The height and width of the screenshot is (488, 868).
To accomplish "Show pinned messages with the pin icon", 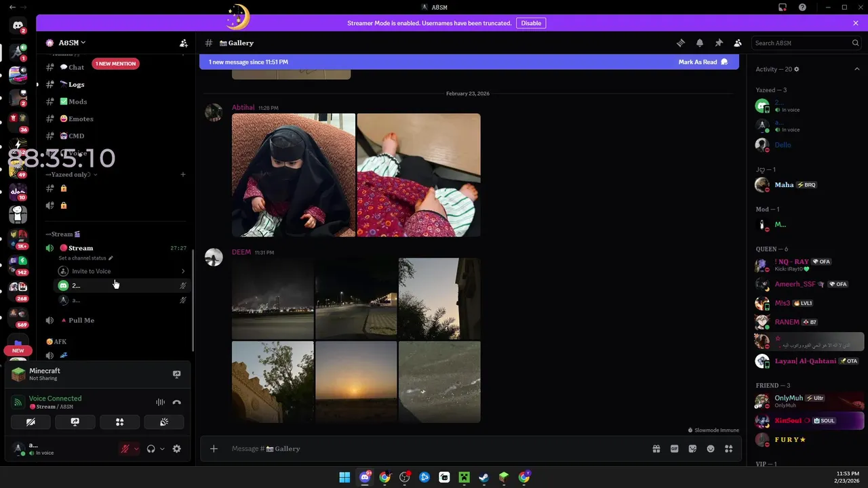I will (x=719, y=43).
